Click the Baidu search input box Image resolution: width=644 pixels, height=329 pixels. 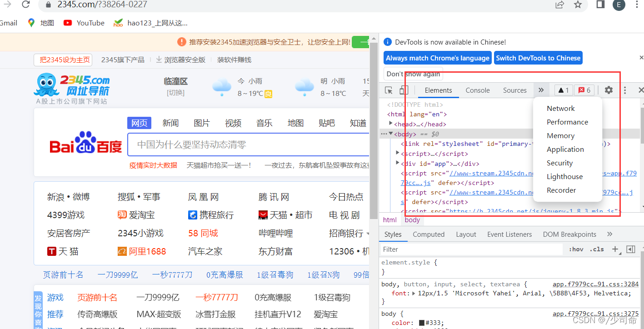tap(248, 145)
